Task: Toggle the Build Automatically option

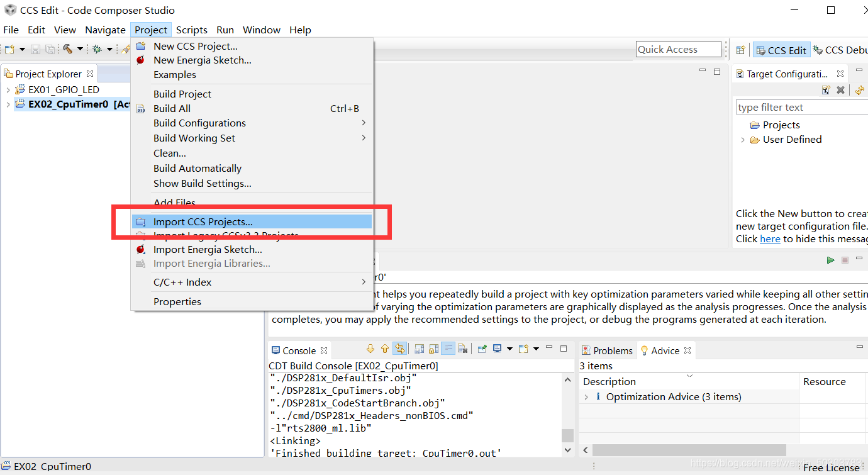Action: click(252, 168)
